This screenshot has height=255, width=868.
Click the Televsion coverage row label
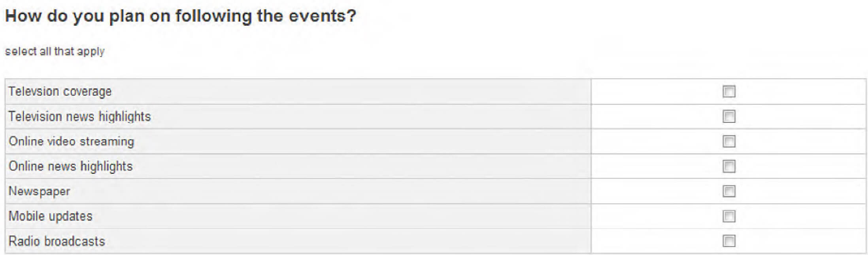coord(60,91)
